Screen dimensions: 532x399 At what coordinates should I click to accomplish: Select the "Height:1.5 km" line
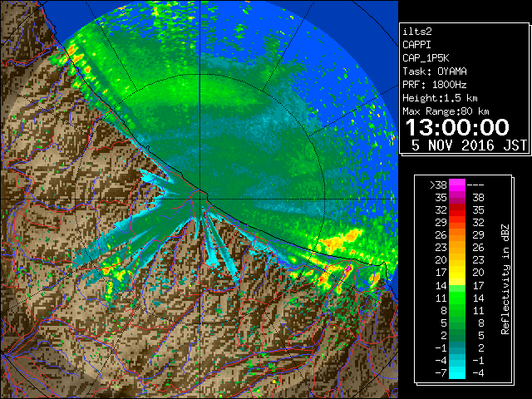click(x=440, y=98)
